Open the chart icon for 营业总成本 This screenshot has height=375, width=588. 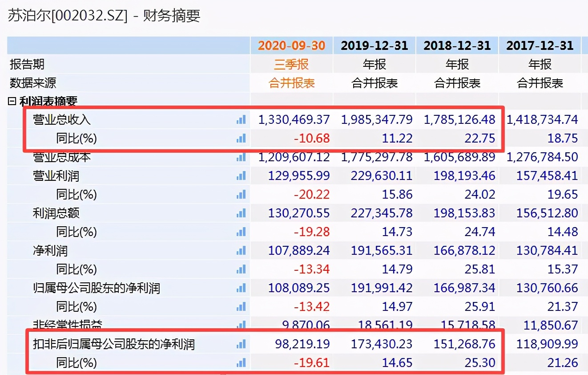tap(241, 157)
